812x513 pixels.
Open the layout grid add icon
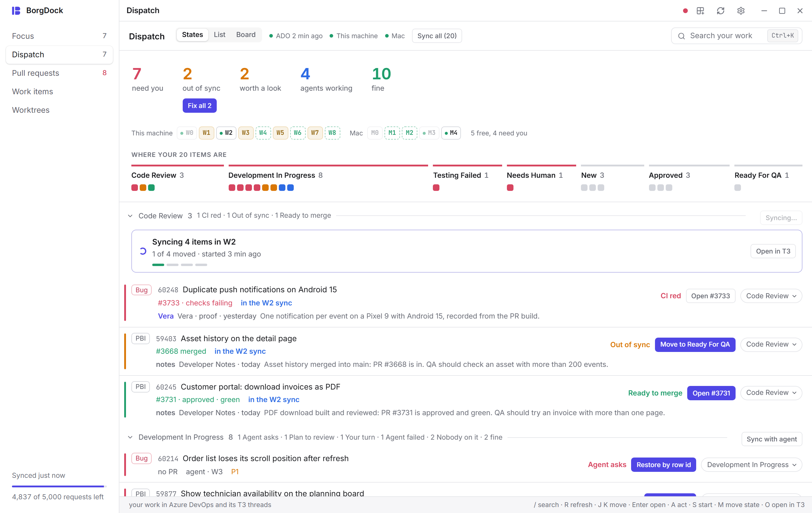click(700, 11)
